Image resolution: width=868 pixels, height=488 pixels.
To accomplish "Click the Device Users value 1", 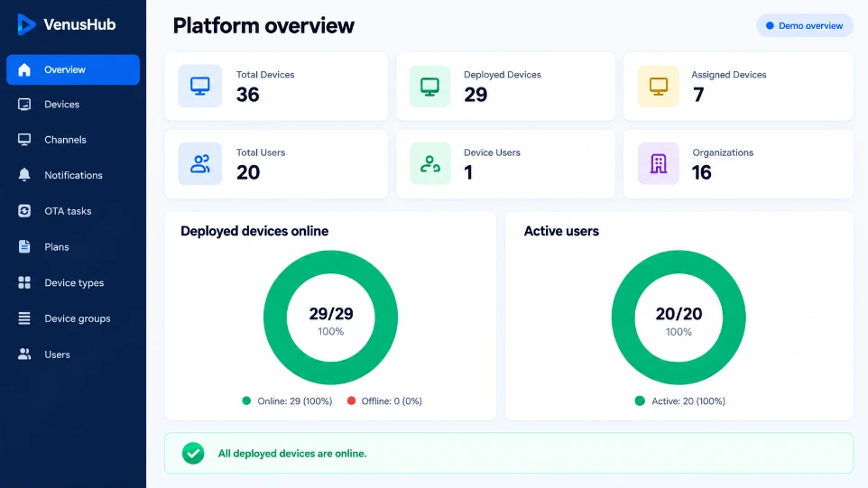I will click(468, 172).
